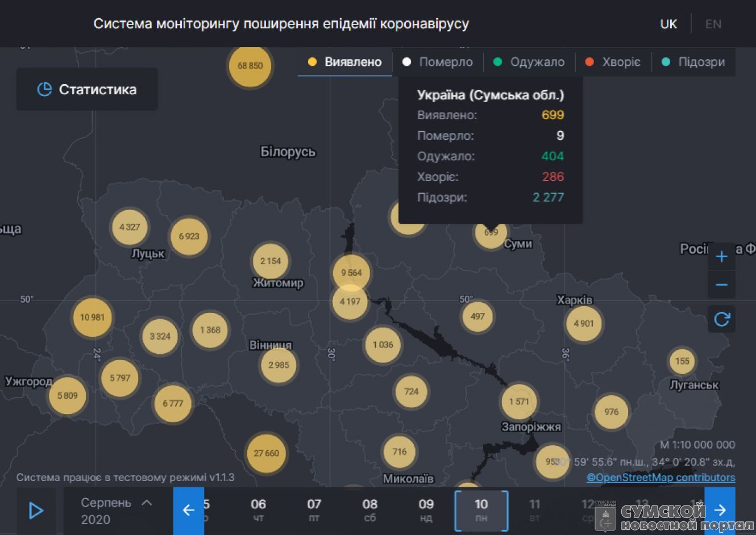Open the OpenStreetMap contributors link

(661, 477)
